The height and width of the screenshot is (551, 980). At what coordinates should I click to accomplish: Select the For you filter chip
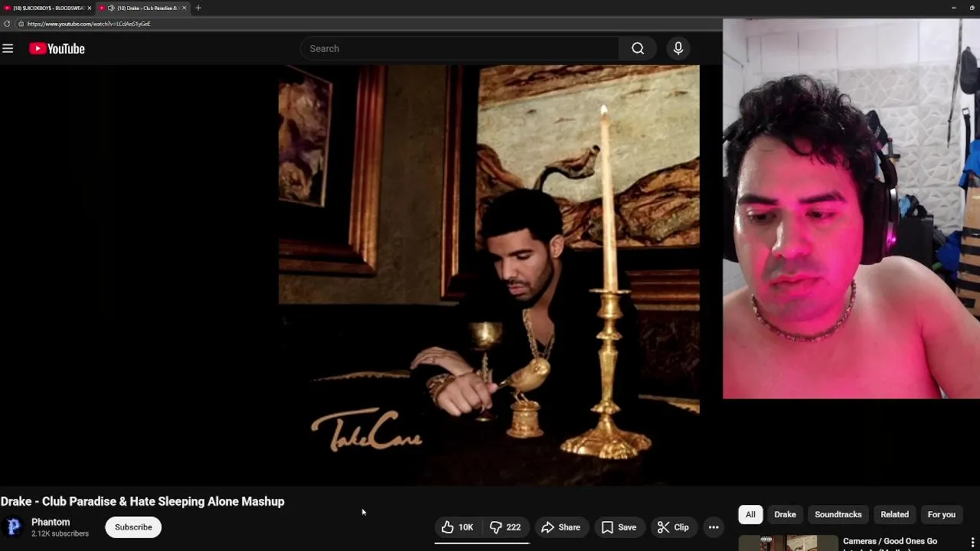pos(942,514)
